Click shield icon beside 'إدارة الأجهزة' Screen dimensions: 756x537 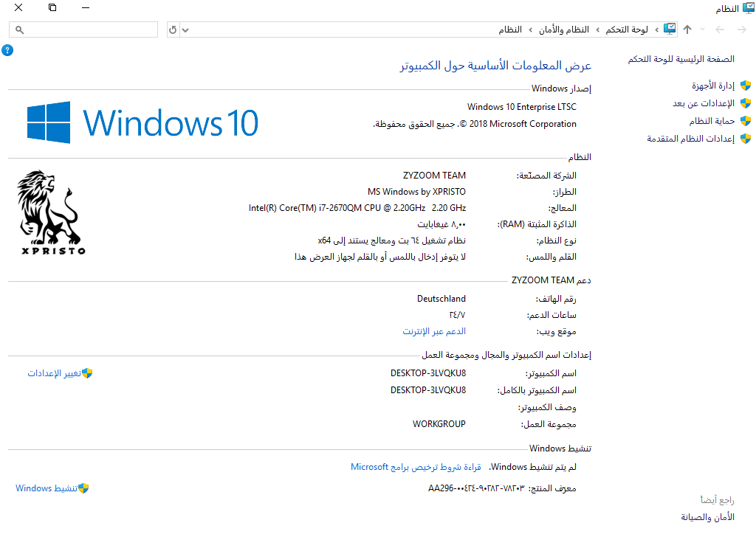click(x=746, y=86)
